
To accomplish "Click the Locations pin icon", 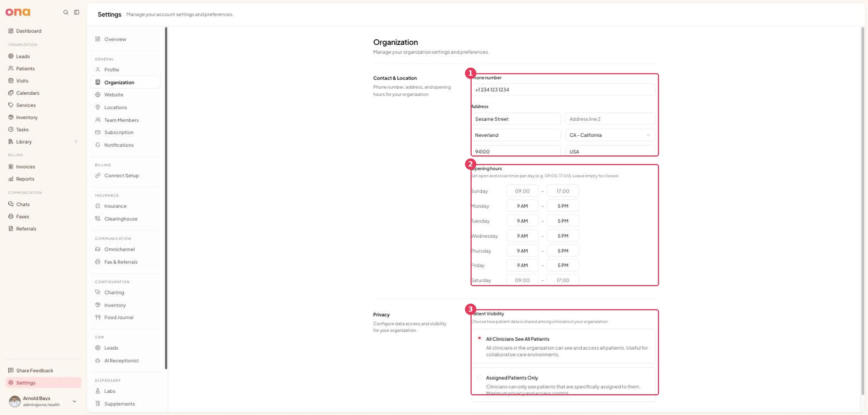I will coord(98,107).
